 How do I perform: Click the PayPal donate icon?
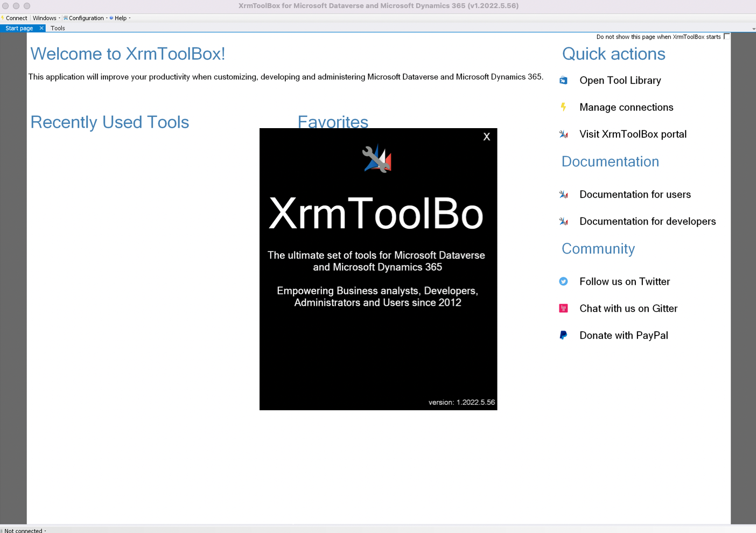(563, 335)
